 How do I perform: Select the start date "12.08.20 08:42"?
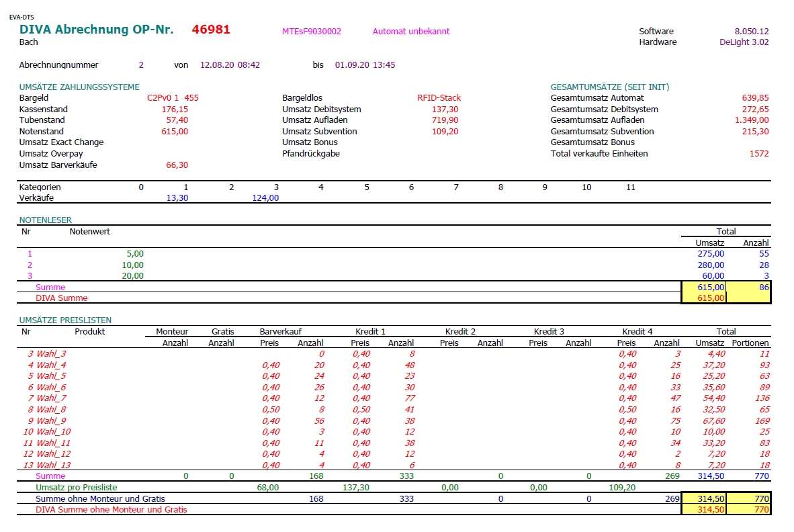(x=230, y=64)
